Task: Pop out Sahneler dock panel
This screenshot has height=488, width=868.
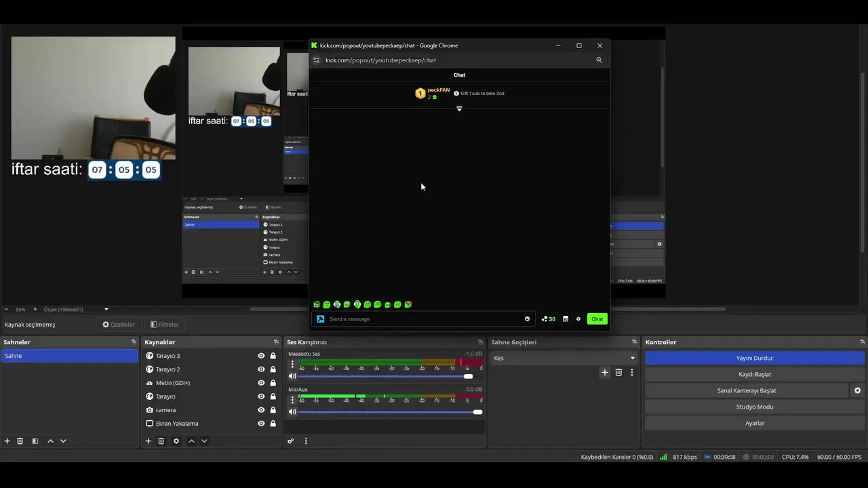Action: tap(134, 342)
